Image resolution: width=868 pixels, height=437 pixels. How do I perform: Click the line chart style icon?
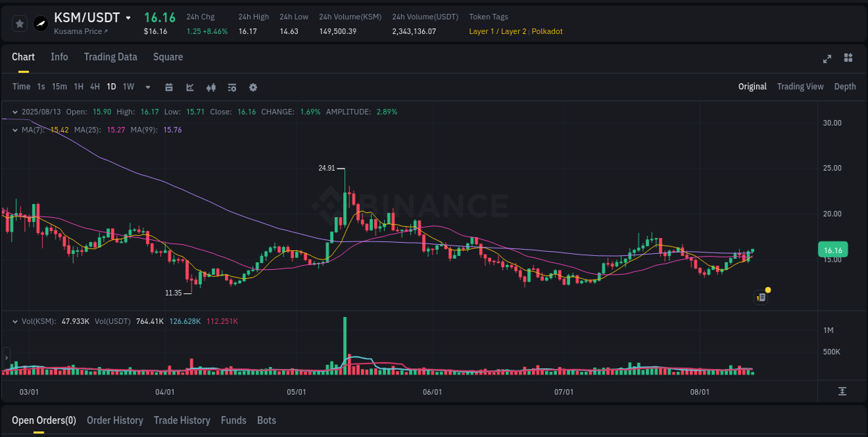coord(189,87)
